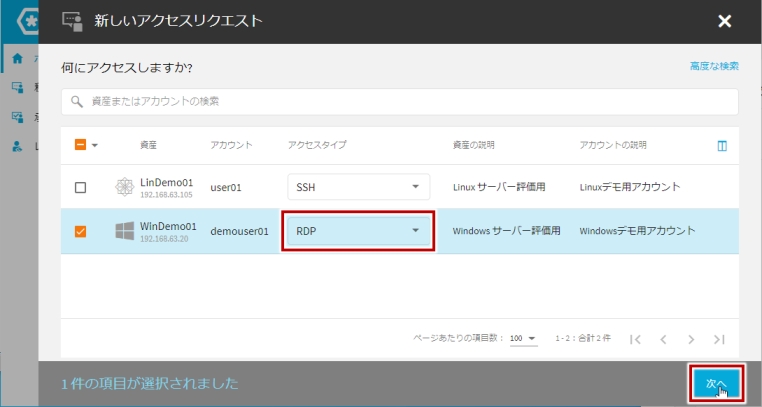The image size is (762, 407).
Task: Go to the next page of results
Action: (x=691, y=339)
